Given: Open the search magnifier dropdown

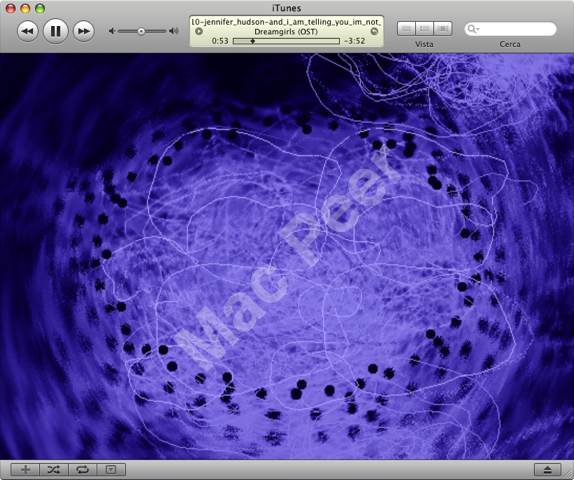Looking at the screenshot, I should click(x=473, y=29).
